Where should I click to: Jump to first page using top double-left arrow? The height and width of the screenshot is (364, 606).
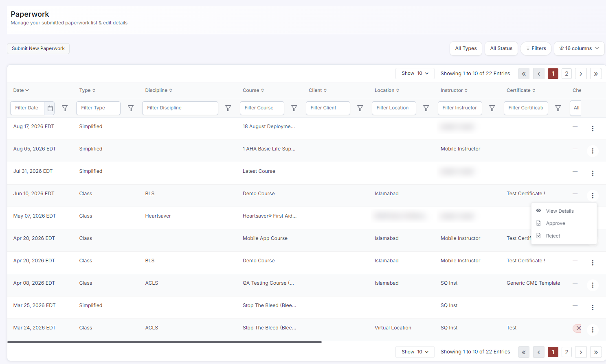[x=524, y=74]
